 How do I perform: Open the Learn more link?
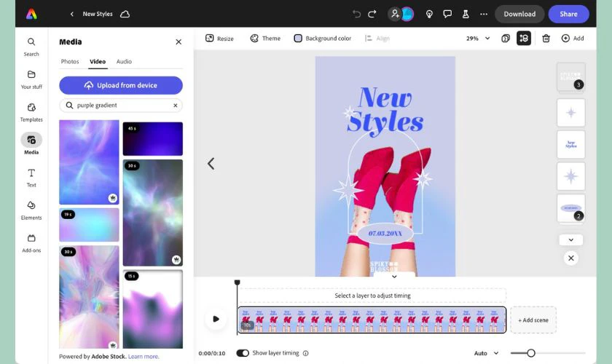[144, 356]
